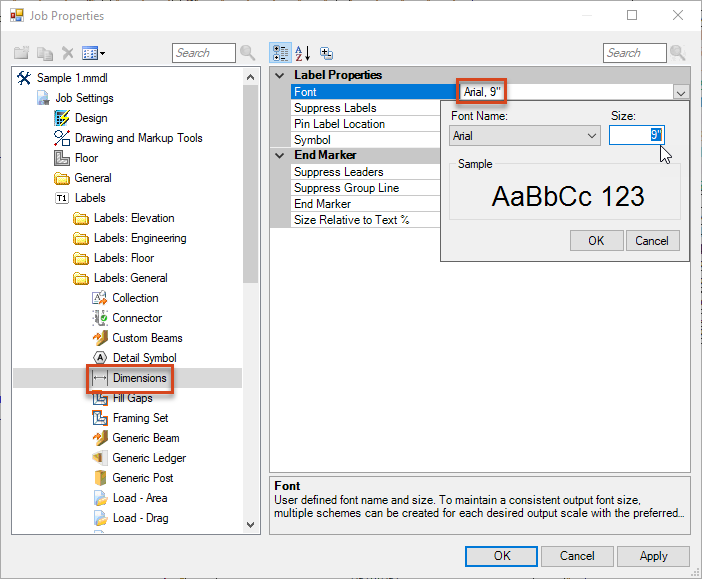Click the General folder icon
Screen dimensions: 702x579
pos(62,178)
